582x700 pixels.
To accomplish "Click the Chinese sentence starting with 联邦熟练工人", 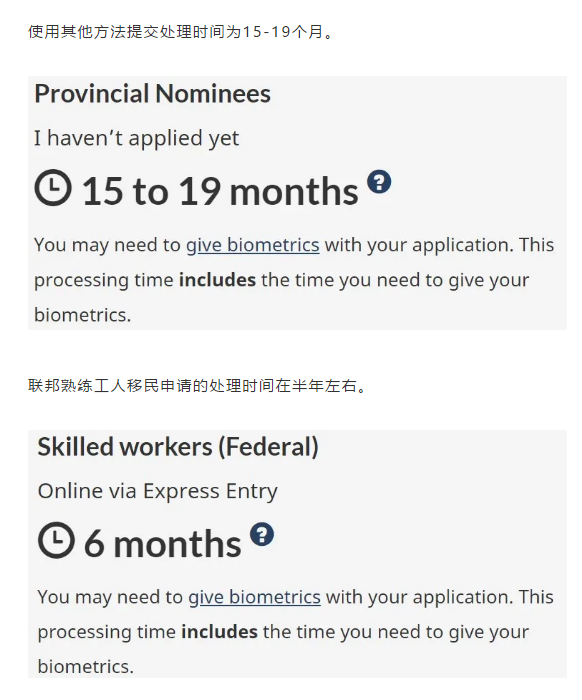I will tap(197, 386).
